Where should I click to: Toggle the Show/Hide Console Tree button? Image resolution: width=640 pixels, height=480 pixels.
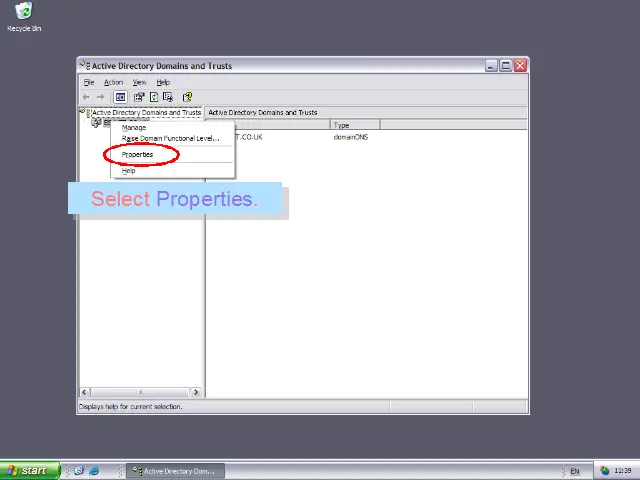coord(120,97)
